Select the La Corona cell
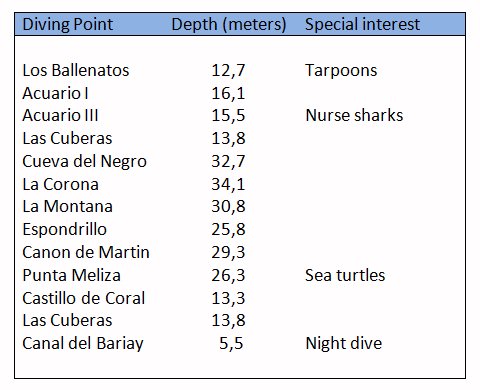 coord(60,184)
